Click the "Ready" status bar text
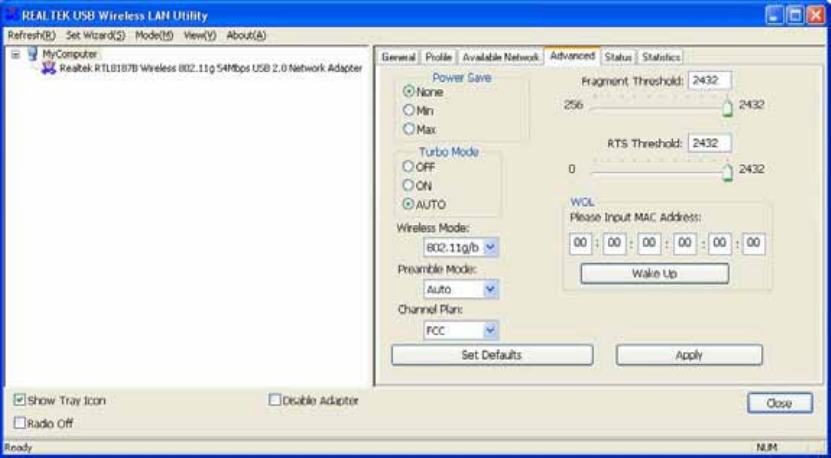 pos(18,448)
